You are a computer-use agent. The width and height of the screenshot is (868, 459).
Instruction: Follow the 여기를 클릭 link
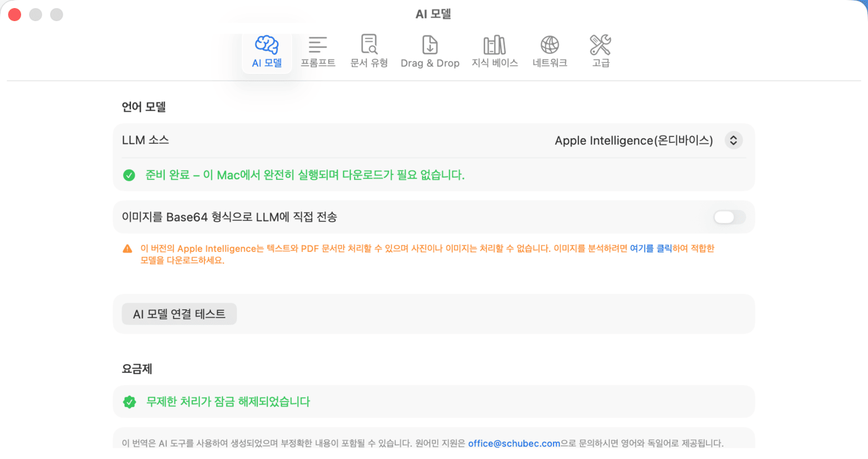pyautogui.click(x=651, y=248)
